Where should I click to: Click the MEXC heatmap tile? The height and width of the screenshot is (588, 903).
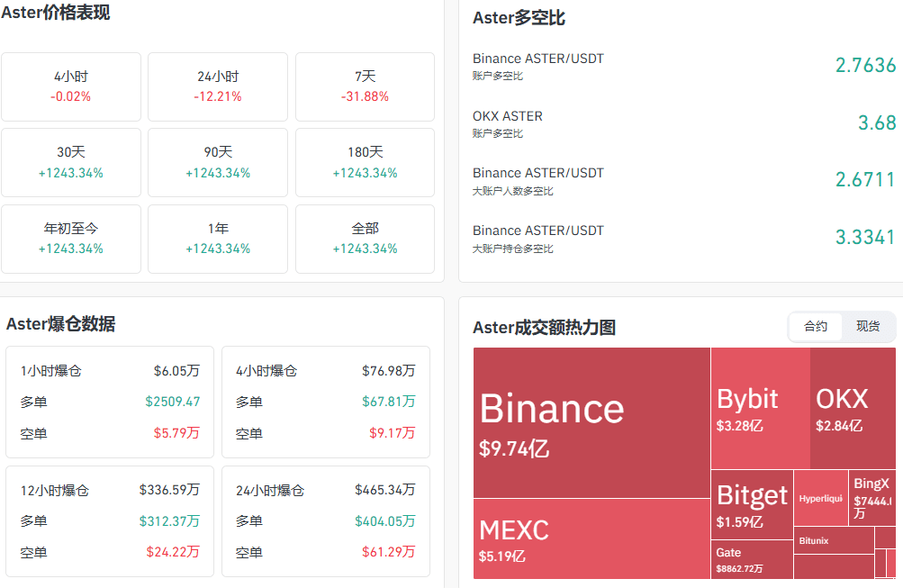tap(591, 538)
